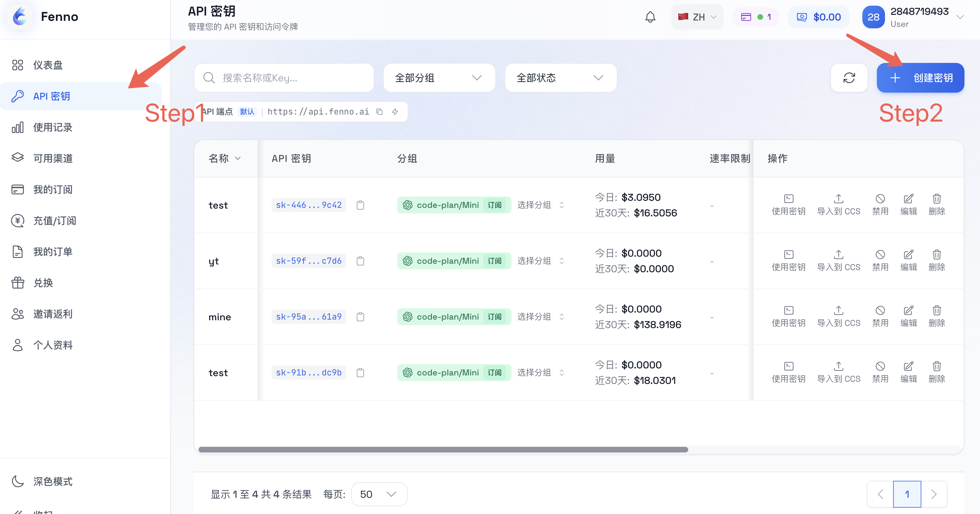Go to 仪表盘 dashboard
This screenshot has width=980, height=514.
click(81, 65)
